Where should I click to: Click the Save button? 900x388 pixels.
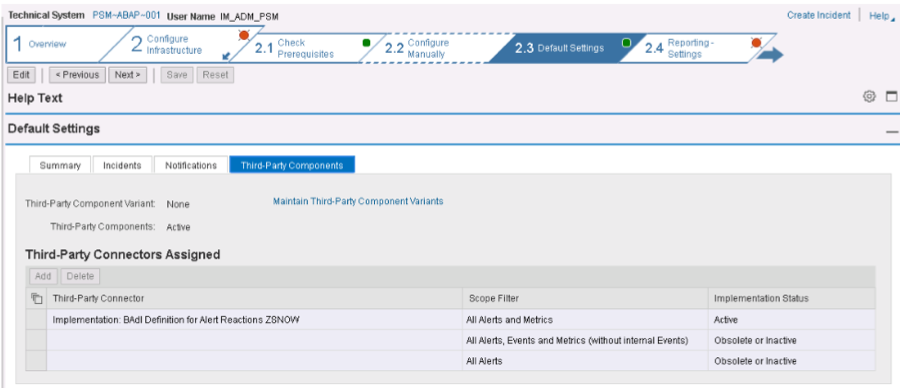tap(177, 75)
